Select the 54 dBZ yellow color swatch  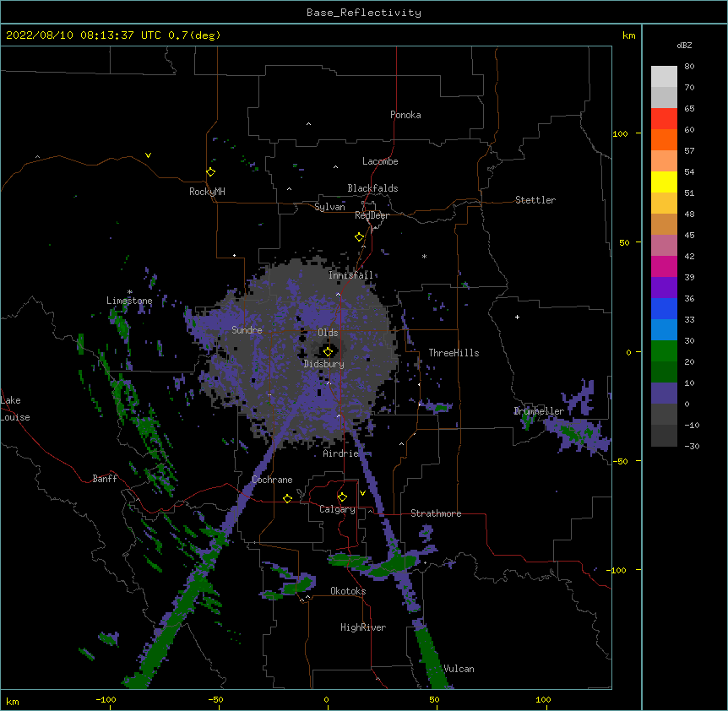tap(664, 182)
